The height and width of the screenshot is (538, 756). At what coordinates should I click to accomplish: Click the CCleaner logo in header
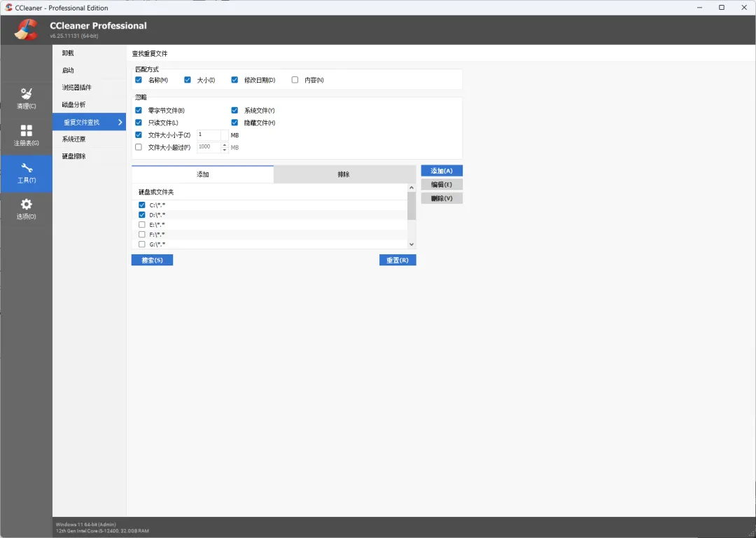26,29
